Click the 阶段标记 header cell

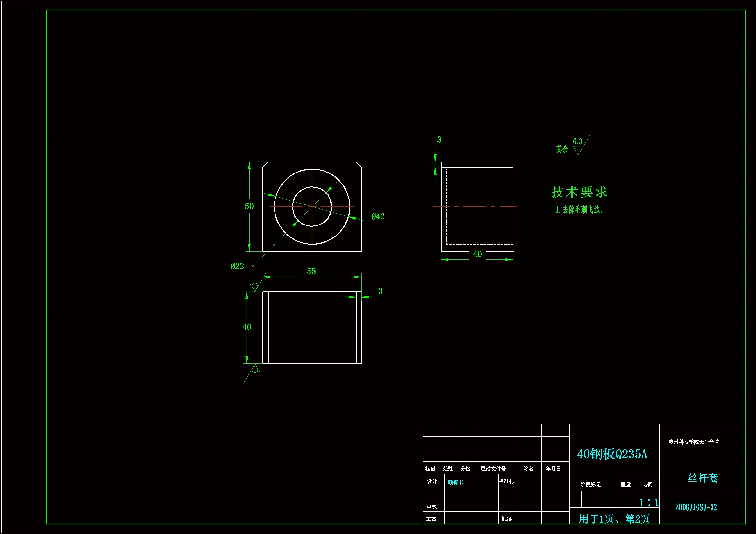(x=590, y=484)
